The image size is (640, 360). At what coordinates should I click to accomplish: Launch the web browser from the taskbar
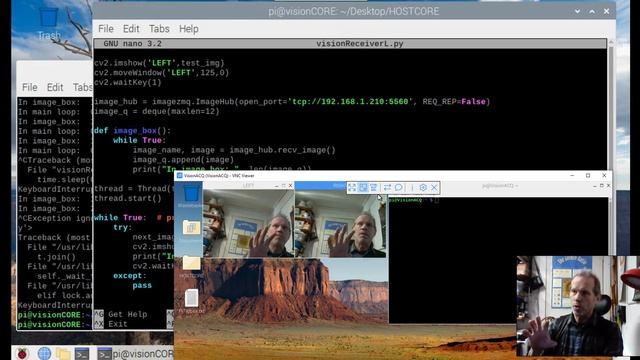coord(44,353)
